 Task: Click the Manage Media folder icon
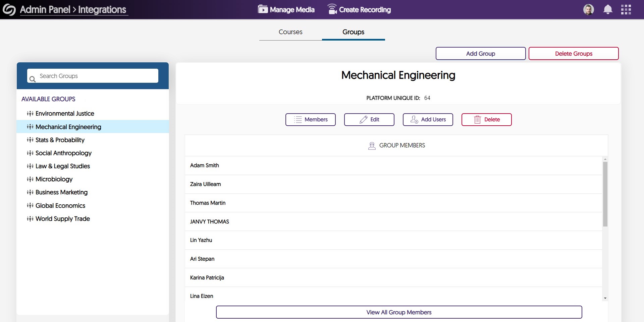(x=263, y=9)
